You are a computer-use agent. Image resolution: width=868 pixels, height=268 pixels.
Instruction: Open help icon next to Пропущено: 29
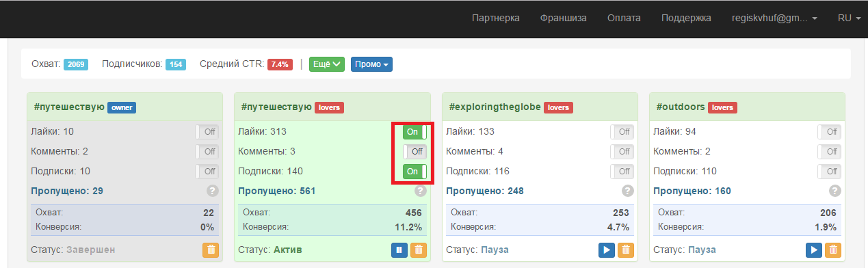point(213,191)
